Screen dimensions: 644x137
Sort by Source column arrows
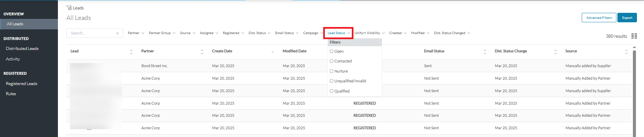coord(626,52)
